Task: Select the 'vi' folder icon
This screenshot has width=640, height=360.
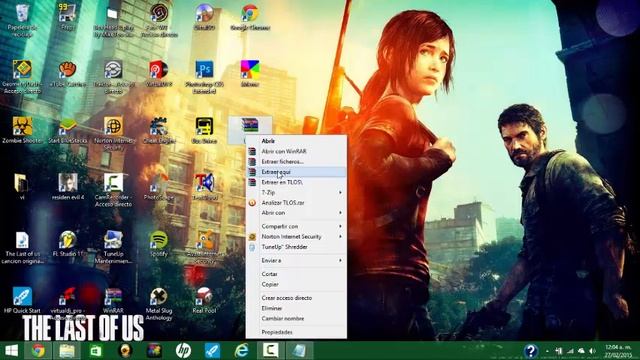Action: tap(21, 187)
